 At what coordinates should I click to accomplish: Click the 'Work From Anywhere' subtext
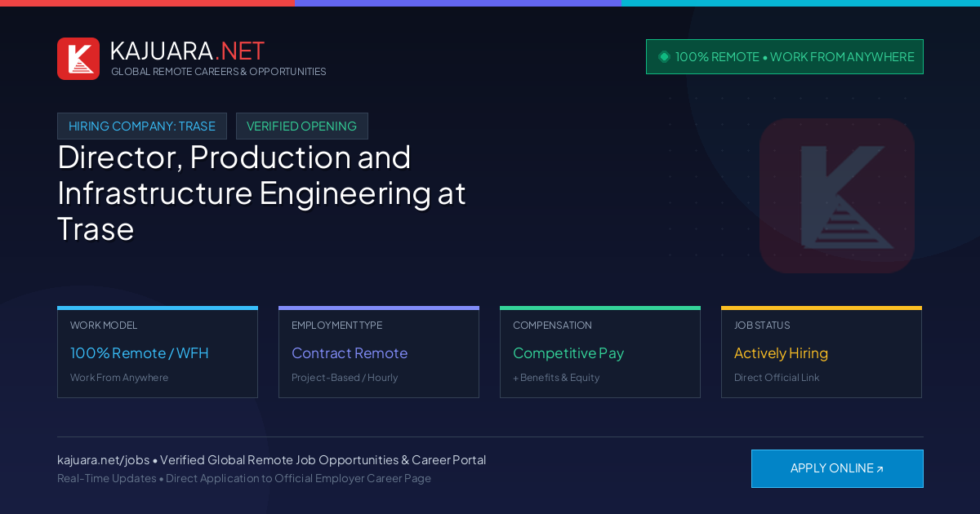coord(119,378)
